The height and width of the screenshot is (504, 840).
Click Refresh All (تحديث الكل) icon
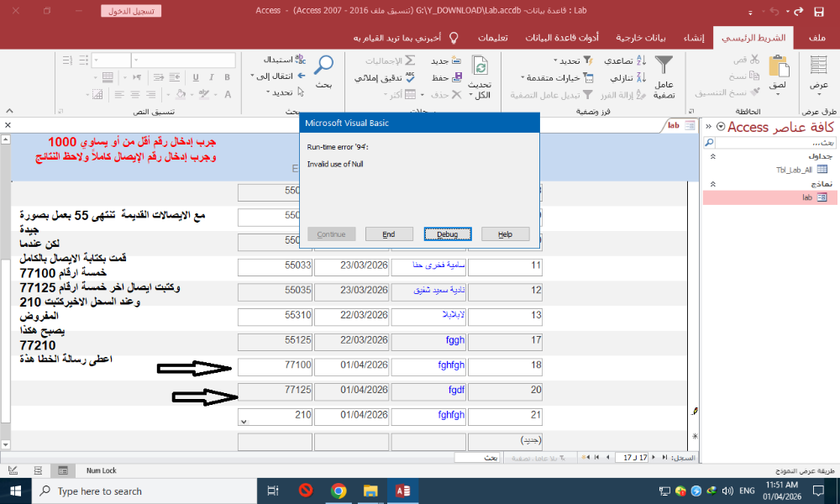tap(480, 69)
